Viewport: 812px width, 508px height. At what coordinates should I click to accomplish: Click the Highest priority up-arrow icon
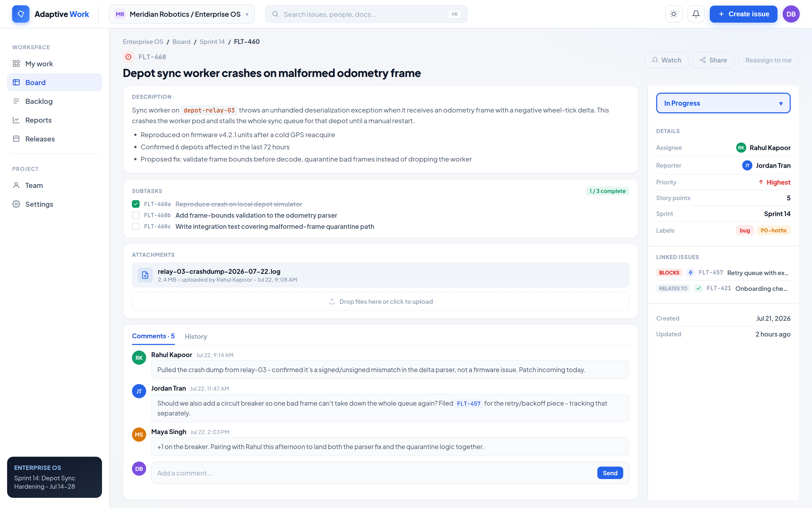pyautogui.click(x=761, y=182)
